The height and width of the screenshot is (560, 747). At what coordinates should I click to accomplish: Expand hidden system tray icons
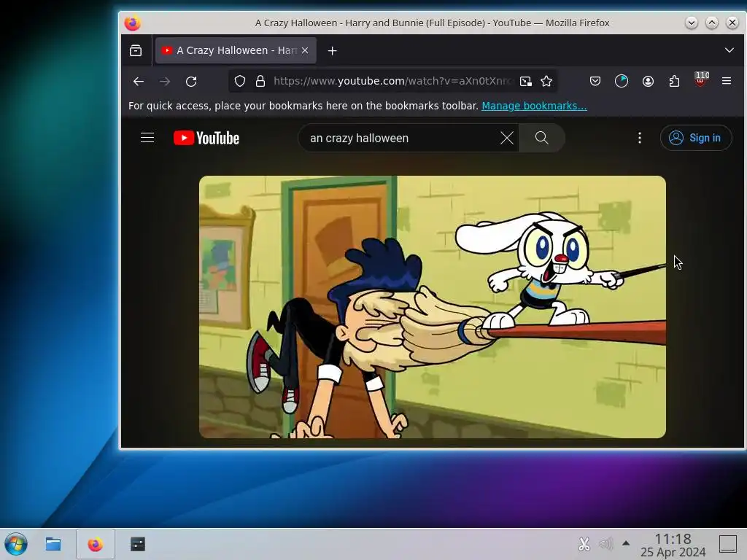tap(626, 543)
